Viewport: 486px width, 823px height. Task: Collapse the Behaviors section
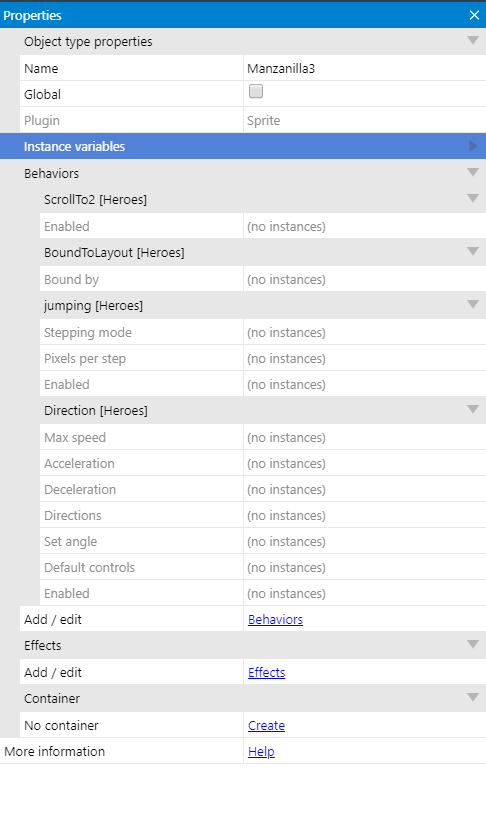473,172
